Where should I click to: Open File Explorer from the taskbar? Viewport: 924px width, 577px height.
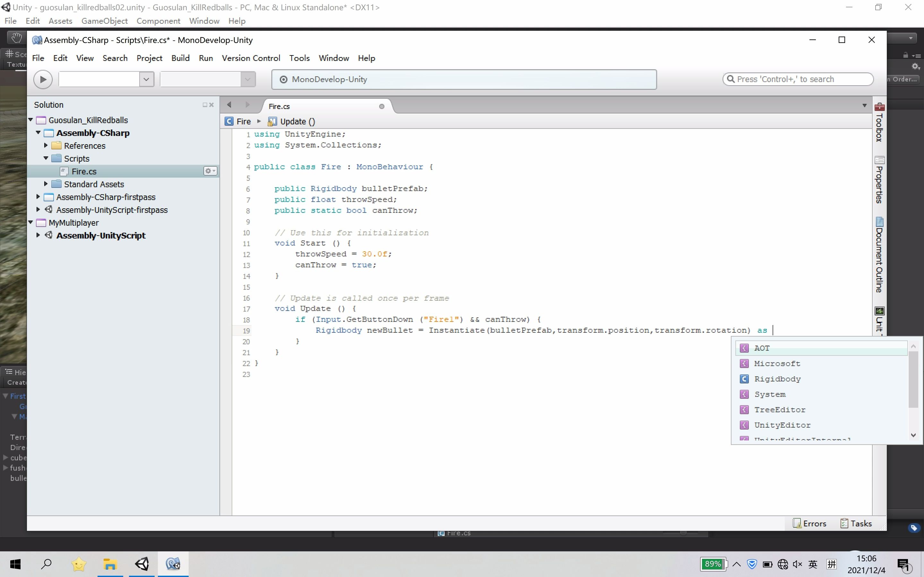(x=110, y=564)
